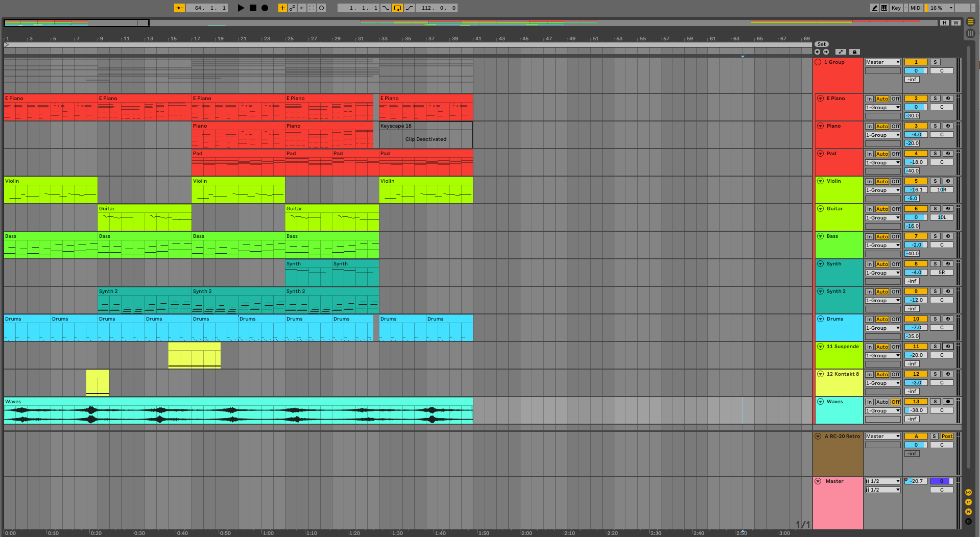Toggle the Punch-In switch
The width and height of the screenshot is (980, 537).
click(x=386, y=8)
